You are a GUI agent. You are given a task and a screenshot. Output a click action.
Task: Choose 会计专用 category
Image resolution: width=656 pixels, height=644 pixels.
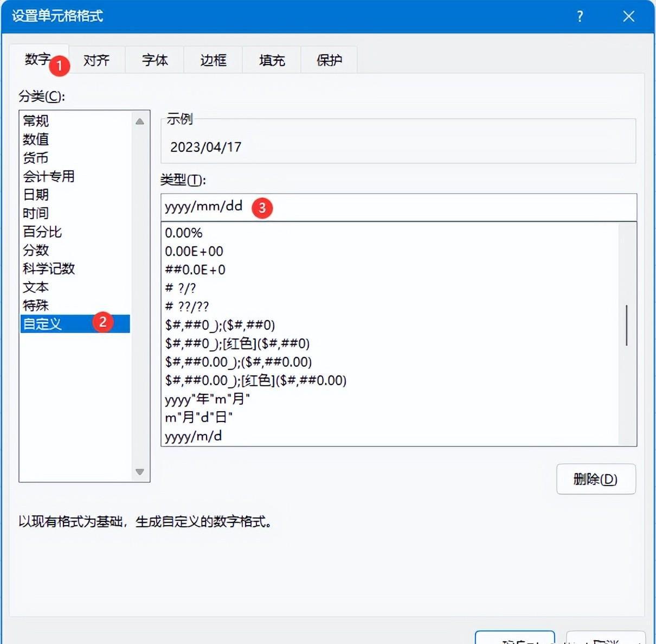75,176
